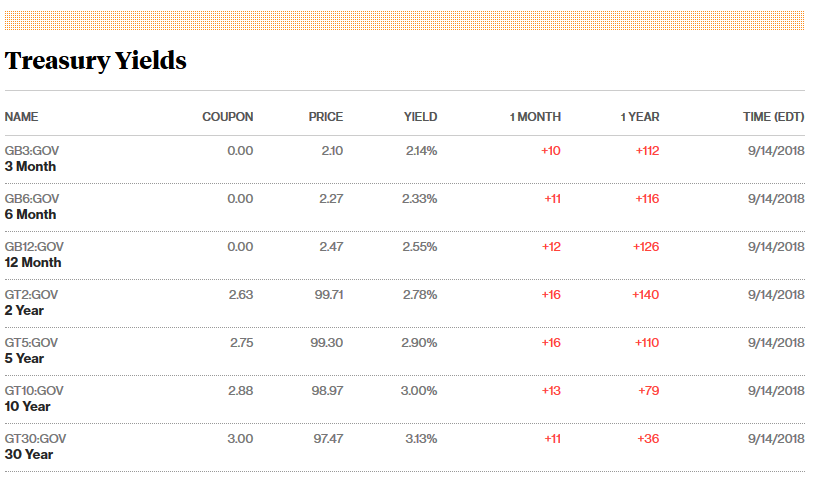This screenshot has height=492, width=823.
Task: Open the GB3:GOV 3 Month link
Action: pyautogui.click(x=31, y=158)
